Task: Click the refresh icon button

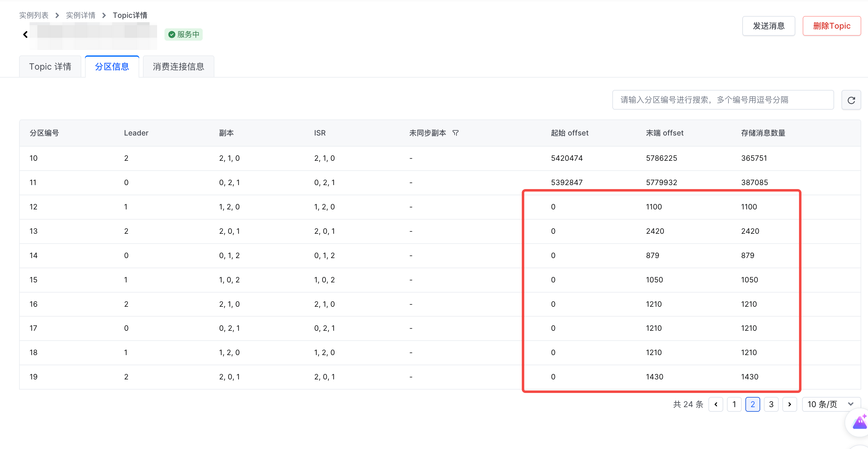Action: (851, 100)
